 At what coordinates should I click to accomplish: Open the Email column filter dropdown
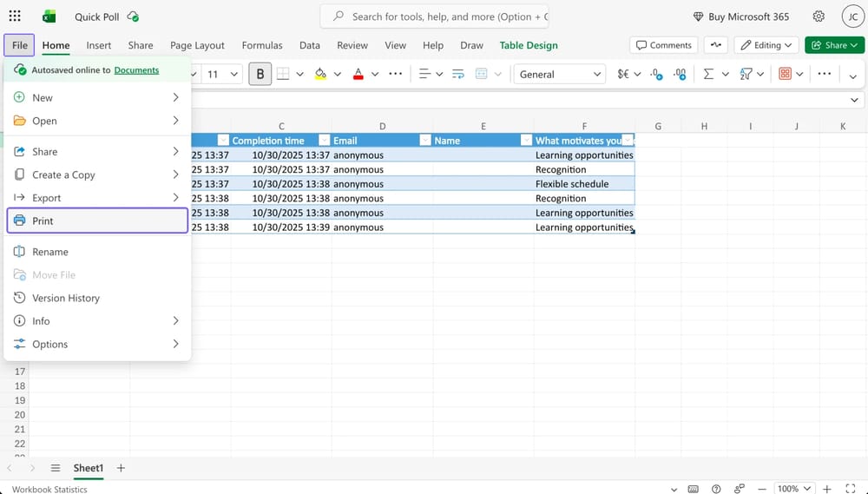[424, 141]
